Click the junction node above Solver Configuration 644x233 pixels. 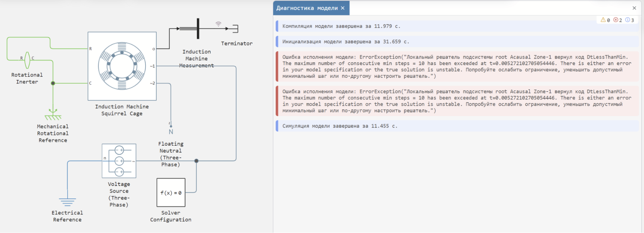click(x=197, y=161)
